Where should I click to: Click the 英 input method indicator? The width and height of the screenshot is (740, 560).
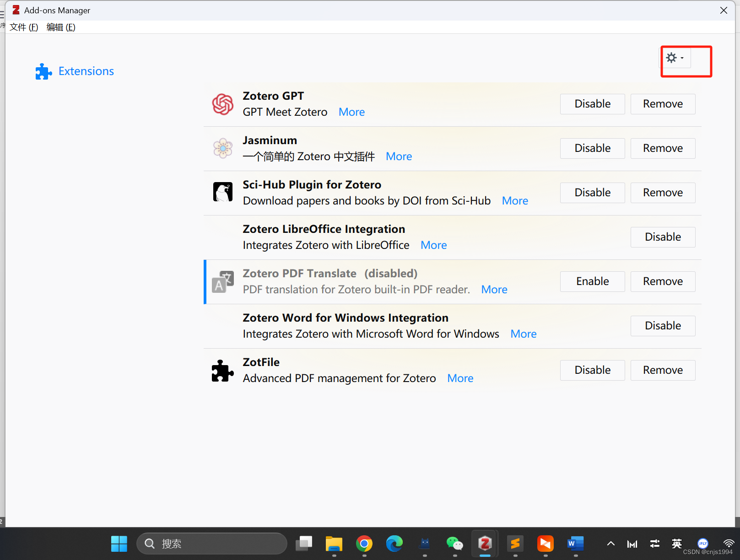[x=677, y=544]
